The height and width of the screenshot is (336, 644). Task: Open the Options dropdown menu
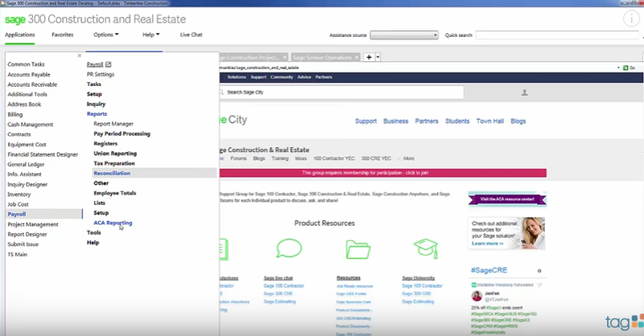pos(106,35)
